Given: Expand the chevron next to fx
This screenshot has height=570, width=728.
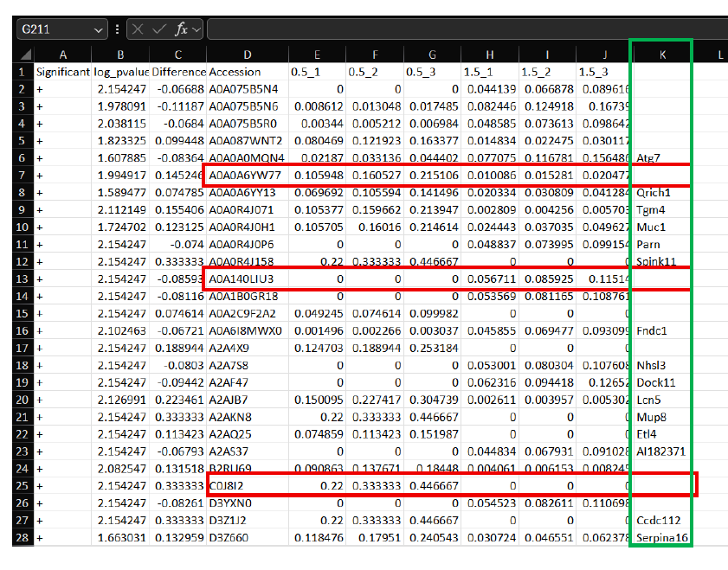Looking at the screenshot, I should [x=196, y=29].
